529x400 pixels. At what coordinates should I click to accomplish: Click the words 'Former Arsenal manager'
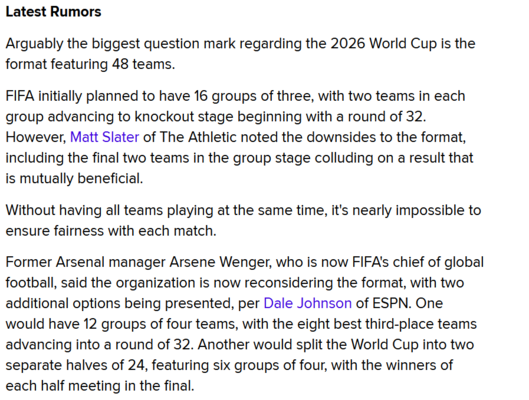[85, 262]
